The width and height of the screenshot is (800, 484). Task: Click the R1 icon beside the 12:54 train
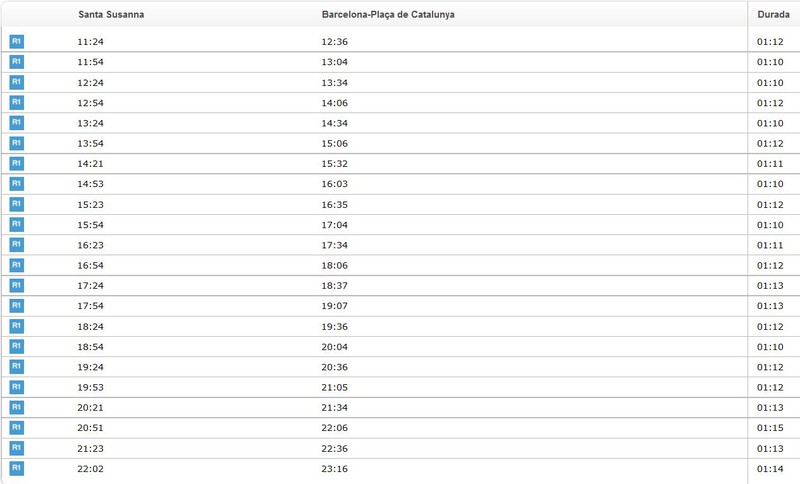tap(16, 102)
